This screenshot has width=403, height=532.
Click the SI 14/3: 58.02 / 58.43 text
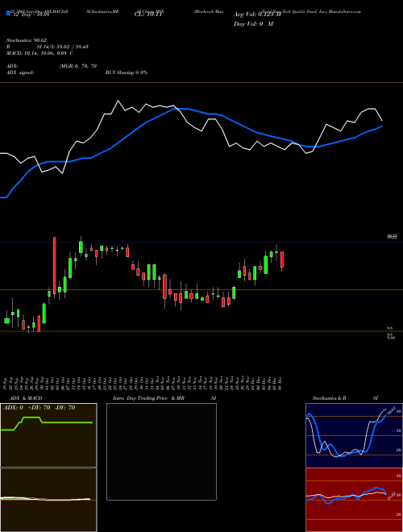point(62,47)
